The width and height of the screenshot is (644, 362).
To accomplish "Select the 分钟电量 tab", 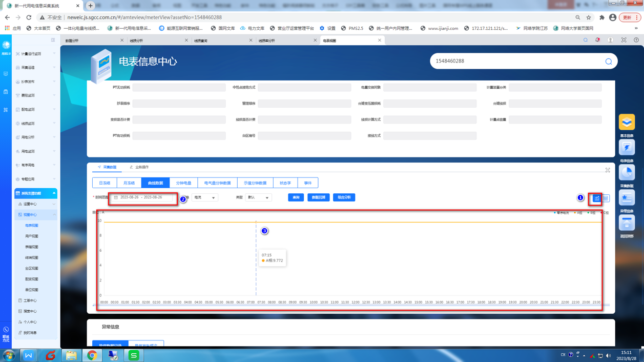I will coord(183,183).
